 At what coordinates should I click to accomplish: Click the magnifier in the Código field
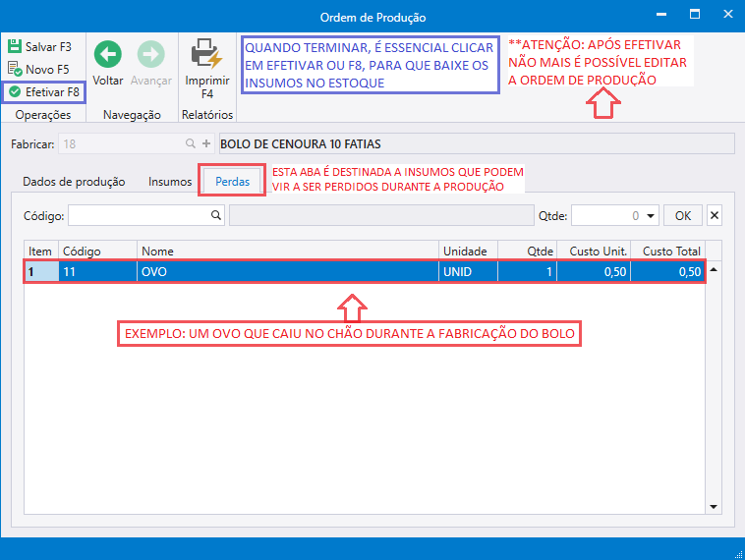216,215
